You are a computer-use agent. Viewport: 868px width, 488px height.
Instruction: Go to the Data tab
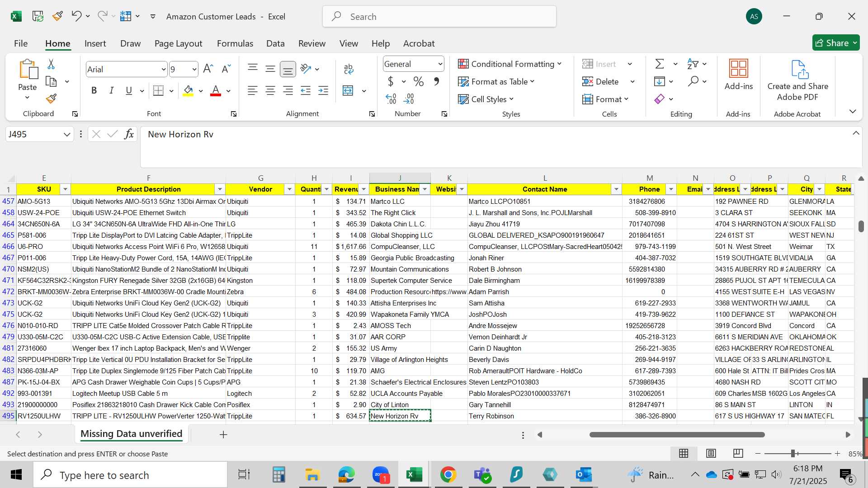point(275,43)
